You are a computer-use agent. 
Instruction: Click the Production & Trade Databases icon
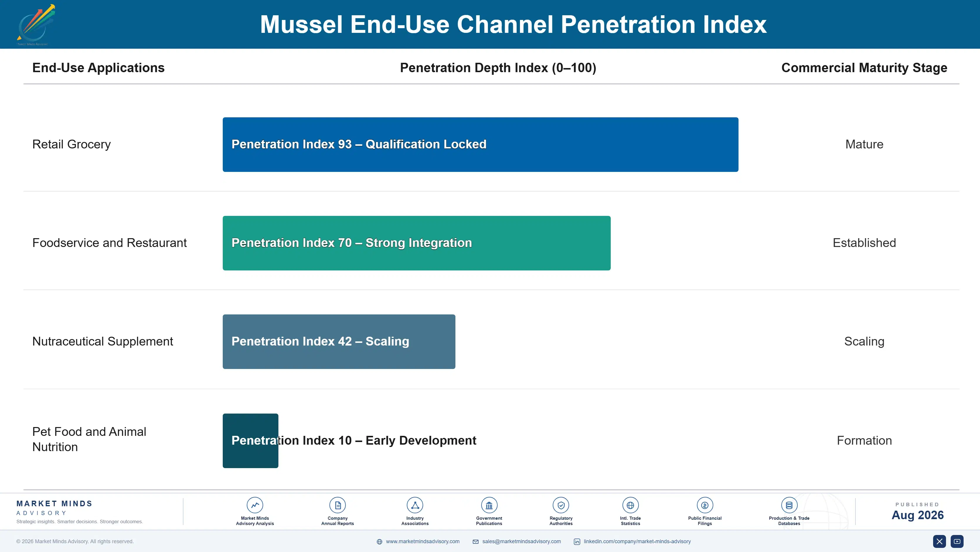point(789,505)
